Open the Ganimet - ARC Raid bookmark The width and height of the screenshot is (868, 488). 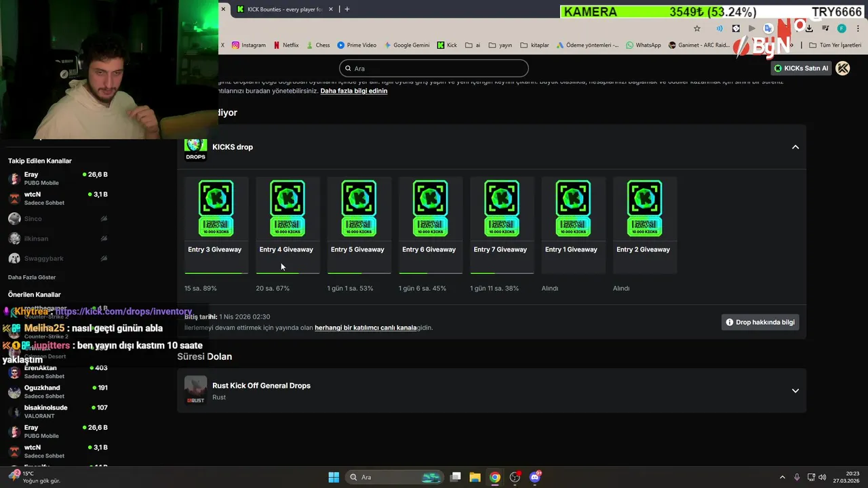(698, 45)
